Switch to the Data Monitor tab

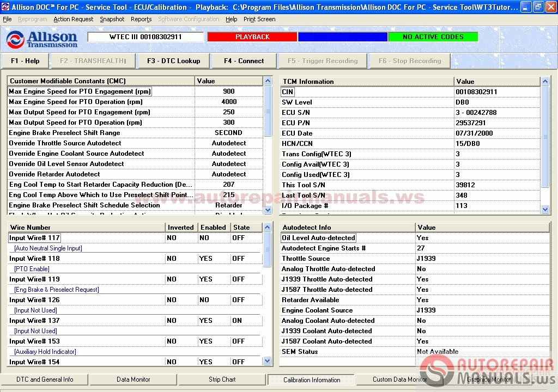133,379
